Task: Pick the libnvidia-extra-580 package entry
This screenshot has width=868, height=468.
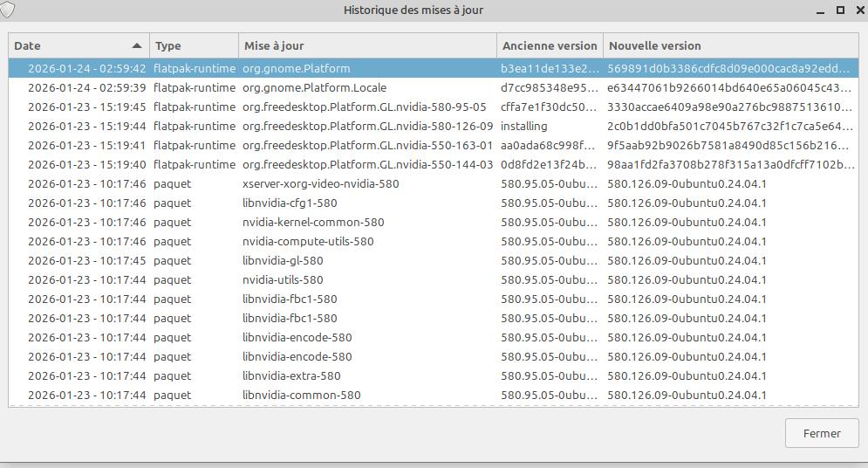Action: 291,375
